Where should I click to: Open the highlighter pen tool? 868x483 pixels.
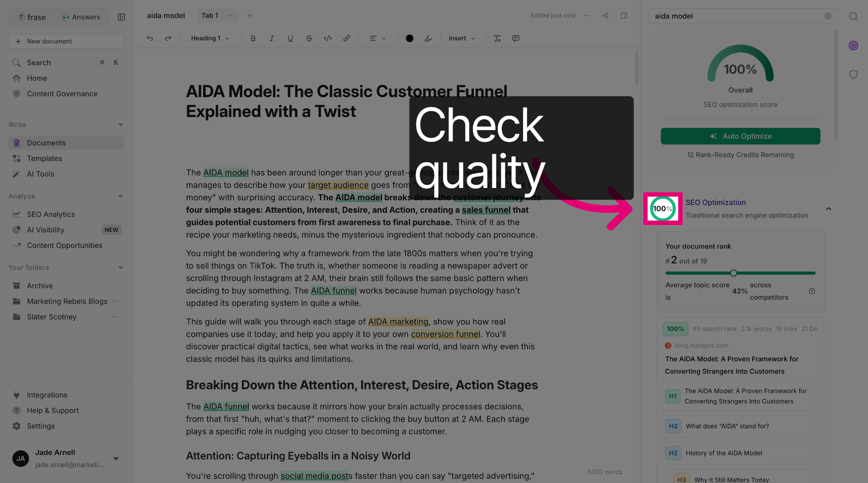[428, 38]
